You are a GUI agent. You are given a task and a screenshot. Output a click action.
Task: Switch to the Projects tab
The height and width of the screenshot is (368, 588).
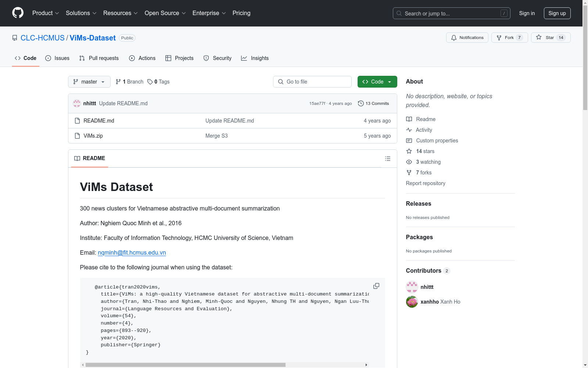pos(179,58)
